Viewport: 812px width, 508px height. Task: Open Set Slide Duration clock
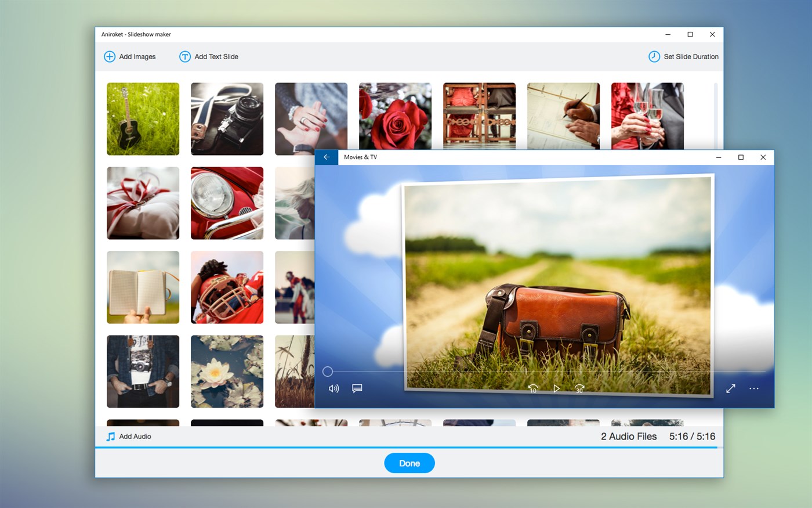[x=654, y=56]
